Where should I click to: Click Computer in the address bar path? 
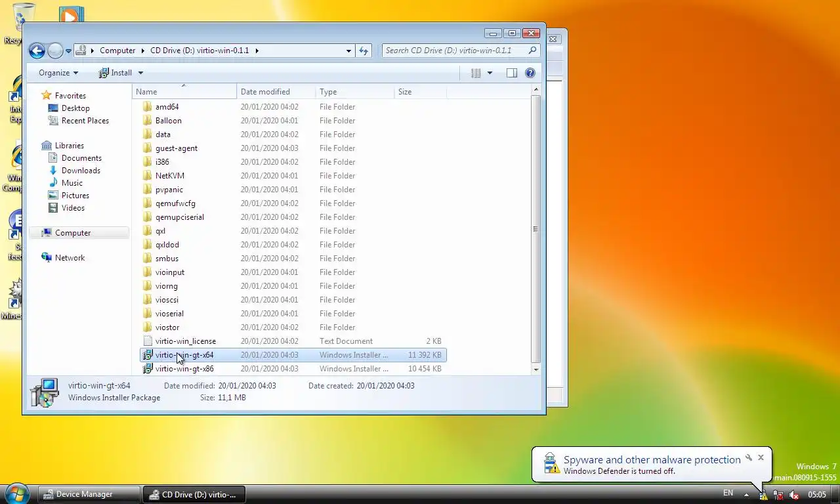(x=117, y=51)
